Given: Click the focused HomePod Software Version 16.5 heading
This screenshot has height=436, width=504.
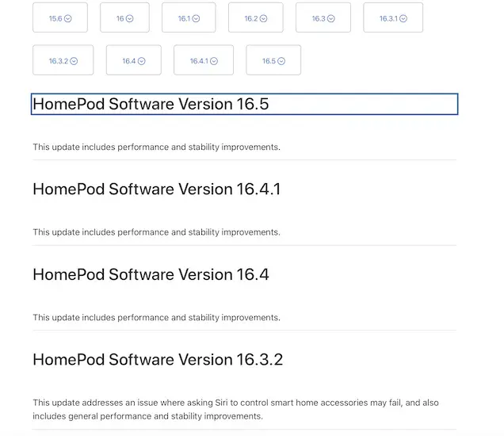Looking at the screenshot, I should point(151,104).
